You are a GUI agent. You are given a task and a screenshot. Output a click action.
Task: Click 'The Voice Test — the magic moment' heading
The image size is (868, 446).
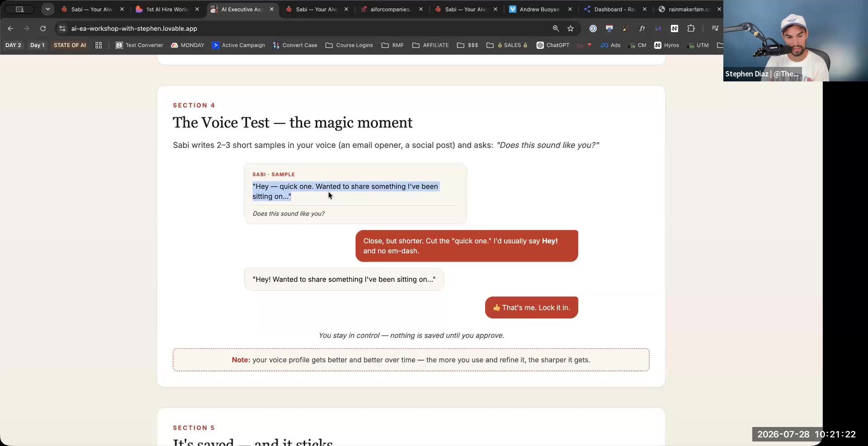click(292, 123)
